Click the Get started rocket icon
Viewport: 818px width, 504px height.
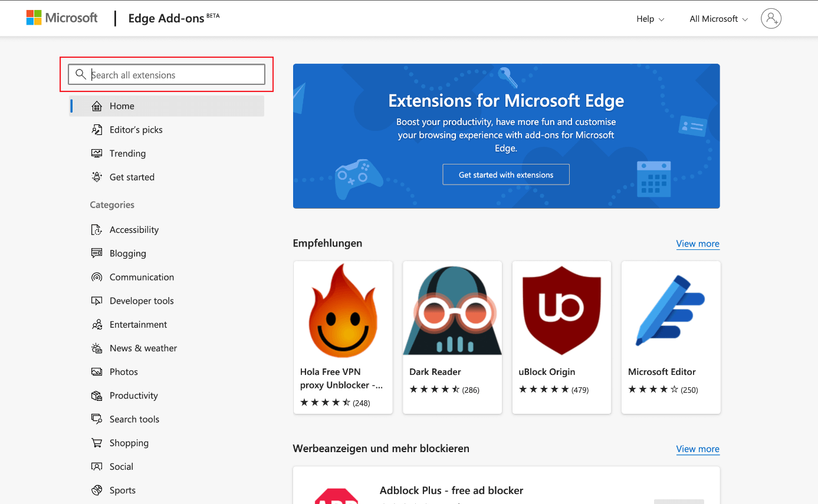pos(97,177)
